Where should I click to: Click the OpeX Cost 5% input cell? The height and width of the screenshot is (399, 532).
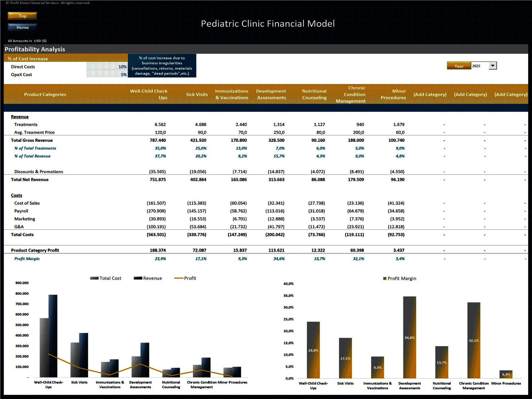[107, 75]
